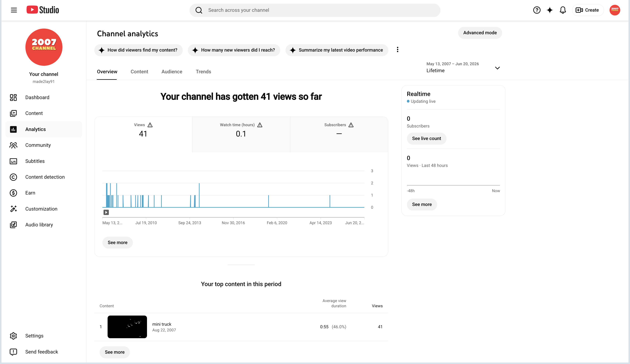Open the hamburger navigation menu
Image resolution: width=630 pixels, height=364 pixels.
[14, 10]
